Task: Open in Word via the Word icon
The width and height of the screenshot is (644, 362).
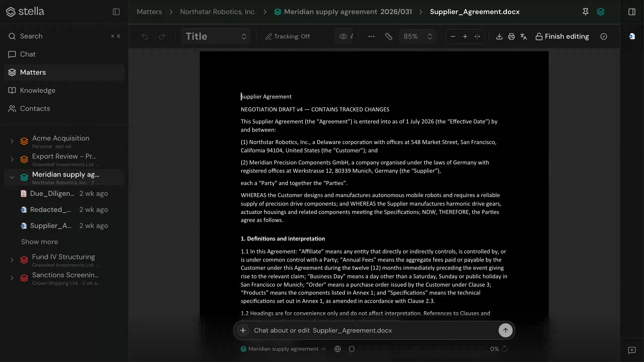Action: click(632, 37)
